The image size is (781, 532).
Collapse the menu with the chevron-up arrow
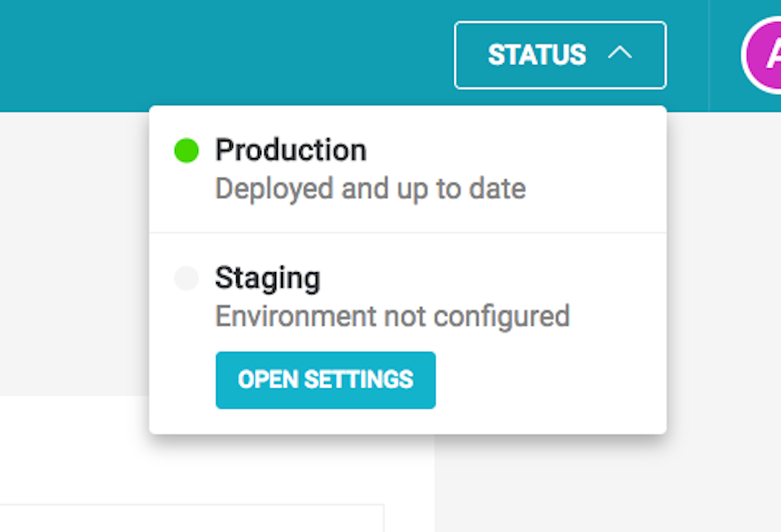tap(620, 53)
